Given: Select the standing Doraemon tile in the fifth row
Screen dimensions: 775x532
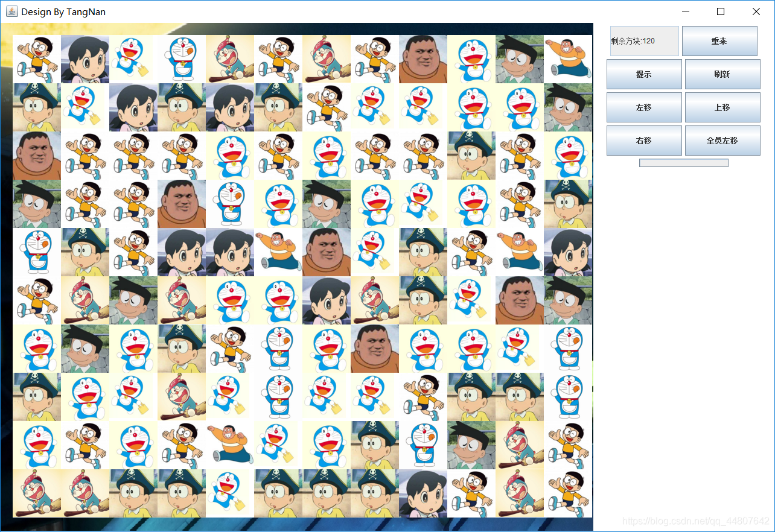Looking at the screenshot, I should click(37, 252).
